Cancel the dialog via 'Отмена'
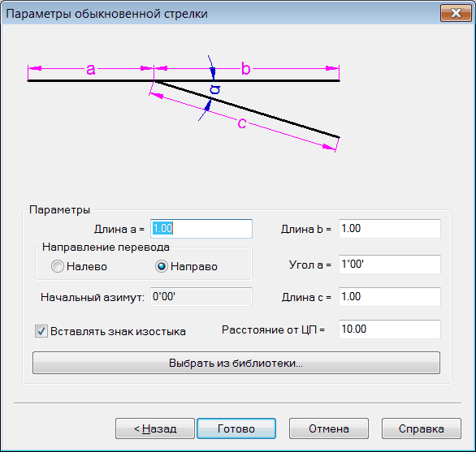 pos(329,428)
